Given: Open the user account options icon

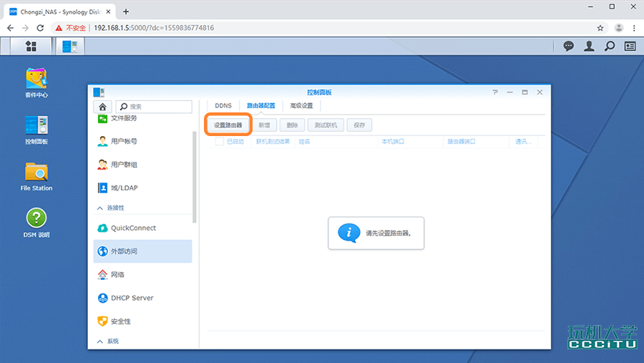Looking at the screenshot, I should [589, 46].
